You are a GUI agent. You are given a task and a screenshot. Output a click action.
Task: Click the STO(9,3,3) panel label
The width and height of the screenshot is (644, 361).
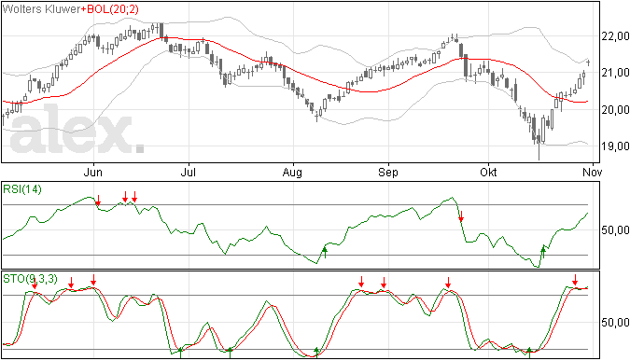[x=31, y=279]
